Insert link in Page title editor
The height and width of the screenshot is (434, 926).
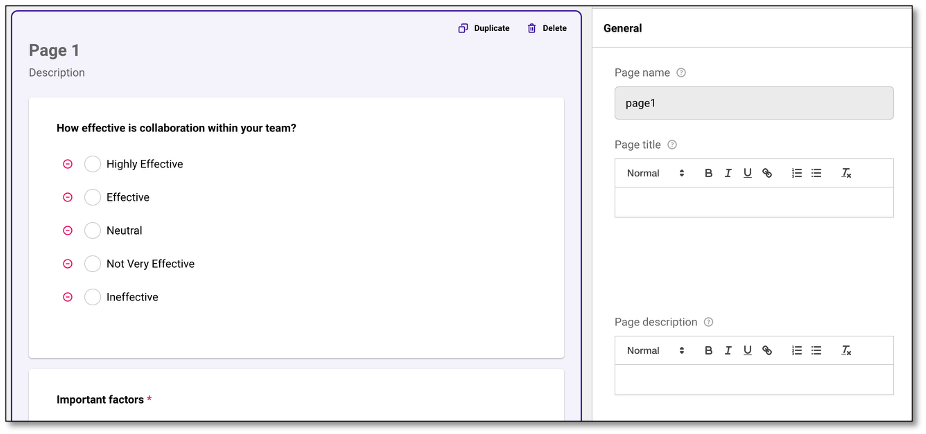767,173
